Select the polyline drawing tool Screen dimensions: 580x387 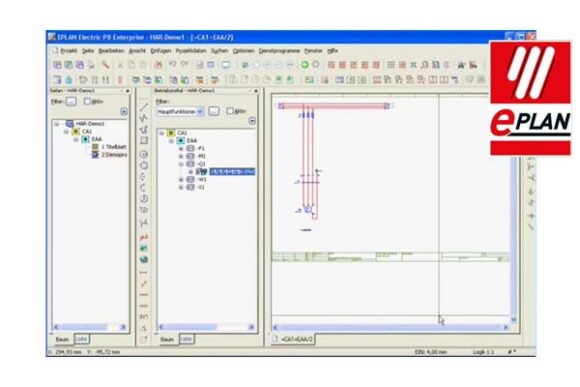pos(144,118)
